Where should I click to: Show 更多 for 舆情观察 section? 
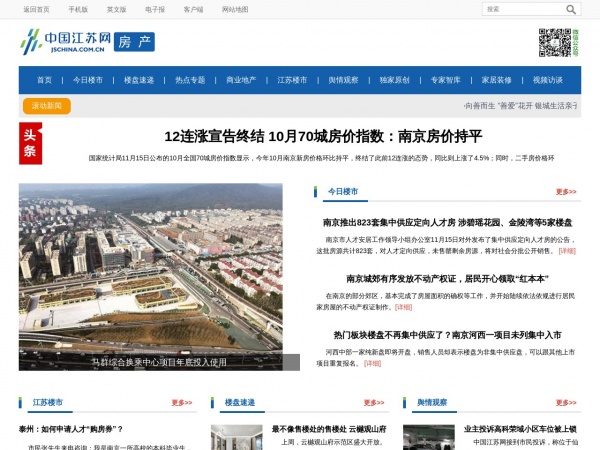tap(566, 402)
